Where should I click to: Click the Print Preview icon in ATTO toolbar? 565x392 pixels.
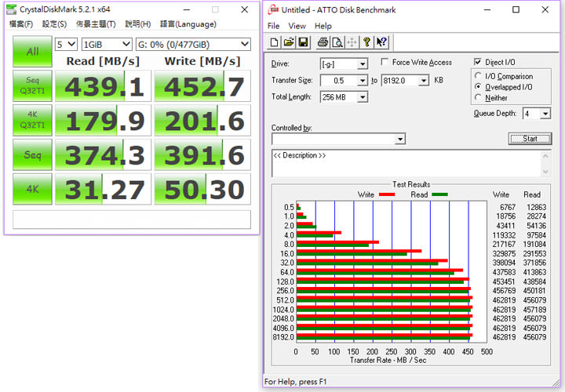337,42
